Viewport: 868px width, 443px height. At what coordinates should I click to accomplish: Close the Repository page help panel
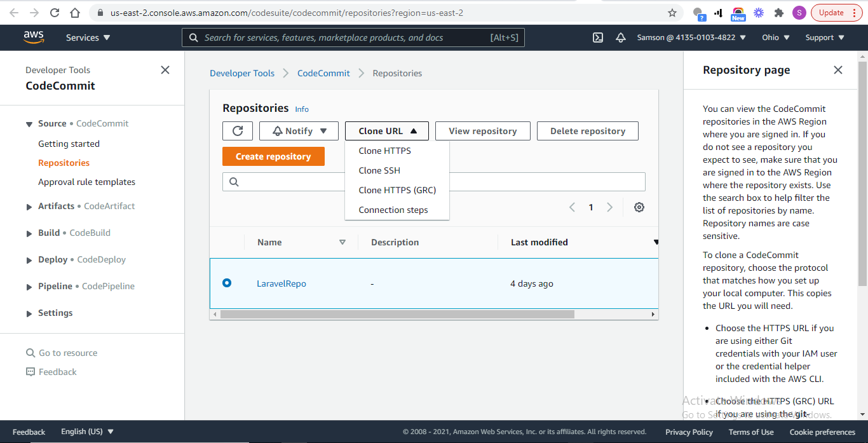coord(837,70)
